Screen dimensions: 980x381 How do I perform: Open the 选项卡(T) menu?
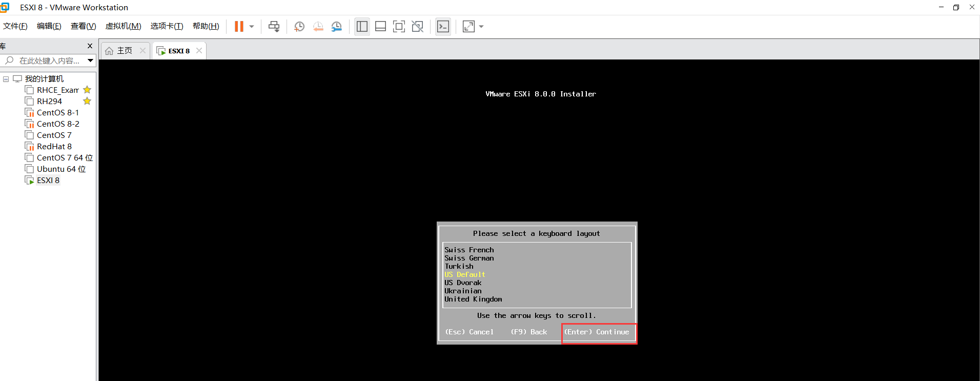(x=167, y=26)
